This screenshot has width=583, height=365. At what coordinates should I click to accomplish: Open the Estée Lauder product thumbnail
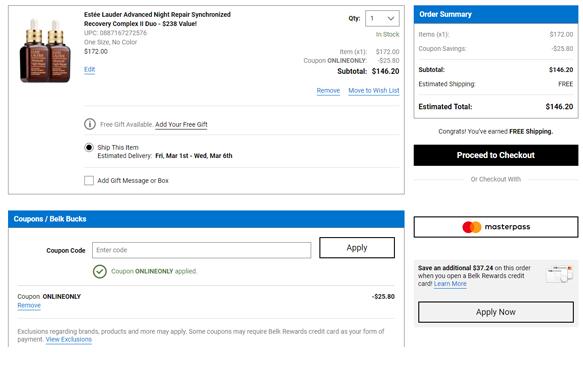(x=45, y=51)
